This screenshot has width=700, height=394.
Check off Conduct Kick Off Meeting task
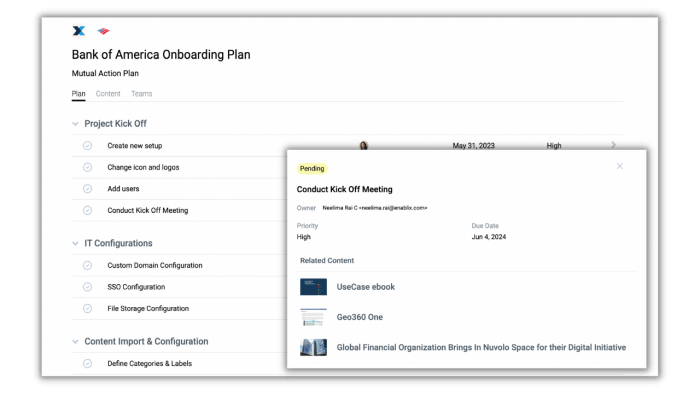88,210
